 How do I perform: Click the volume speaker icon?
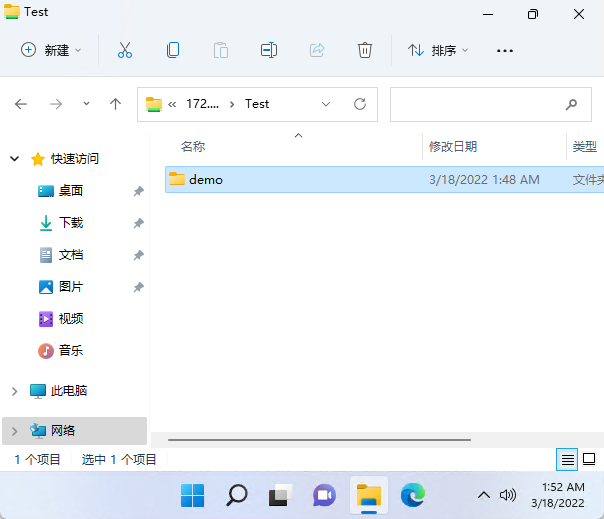508,495
